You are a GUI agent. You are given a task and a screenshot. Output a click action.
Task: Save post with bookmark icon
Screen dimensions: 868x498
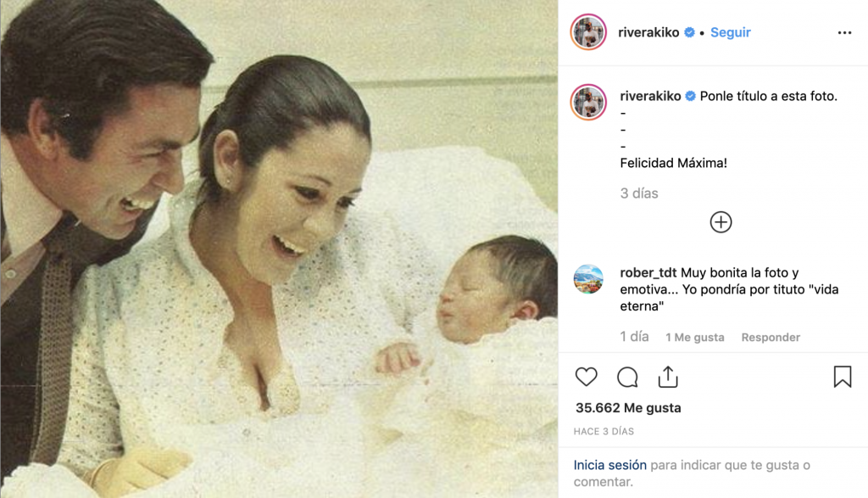coord(842,377)
